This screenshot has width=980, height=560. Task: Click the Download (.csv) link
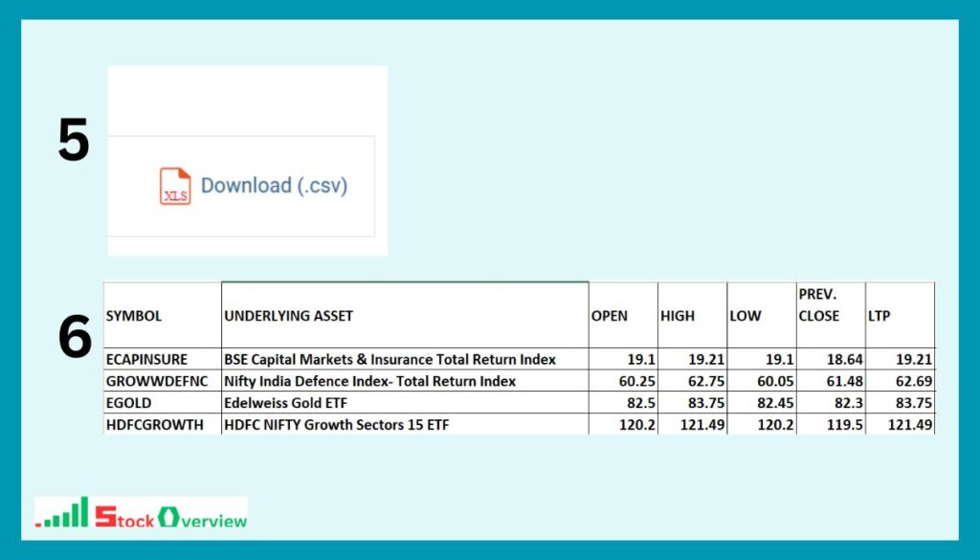point(274,186)
